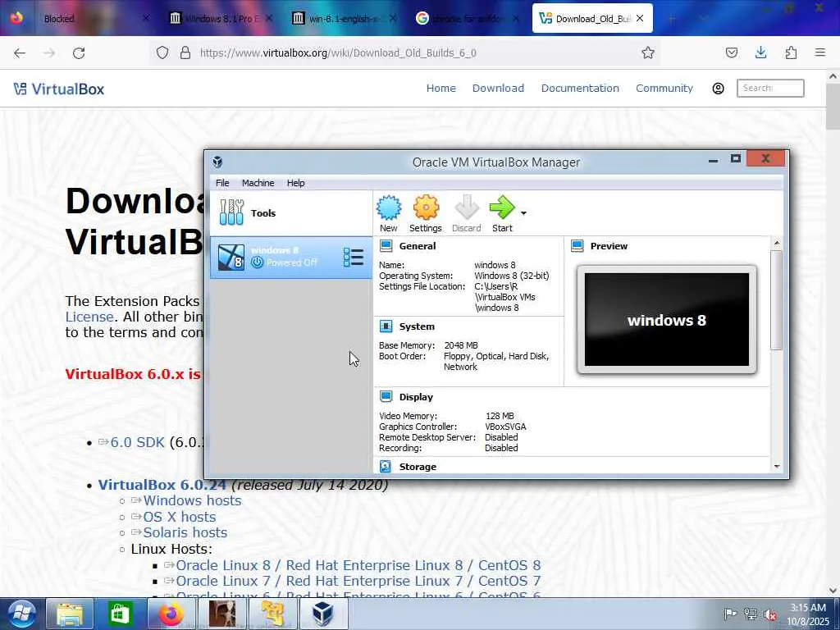Open the Home link on the VirtualBox site

click(x=441, y=88)
